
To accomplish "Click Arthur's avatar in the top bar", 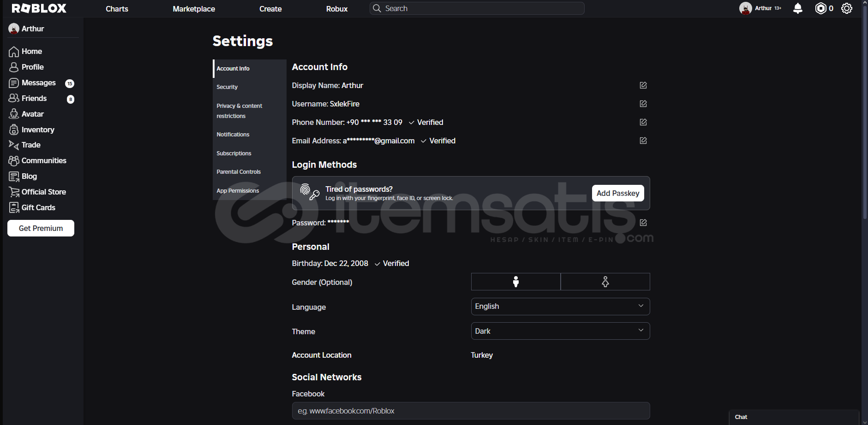I will click(x=746, y=8).
